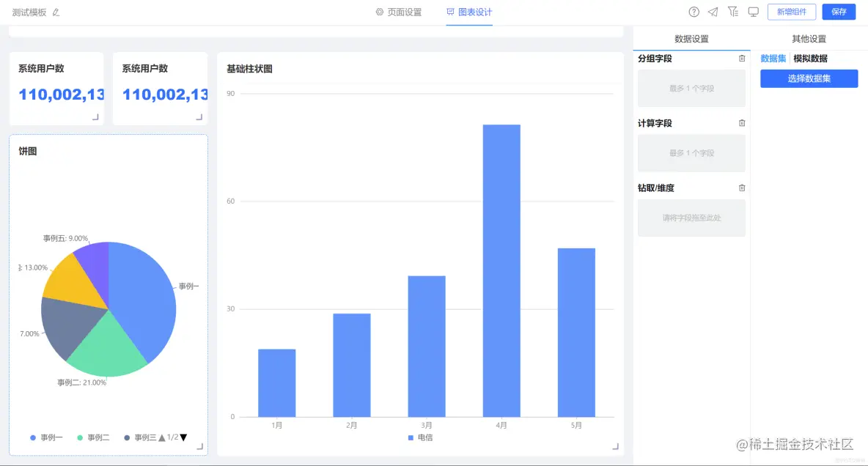This screenshot has width=868, height=466.
Task: Click the second 系统用户数 card value
Action: click(x=165, y=94)
